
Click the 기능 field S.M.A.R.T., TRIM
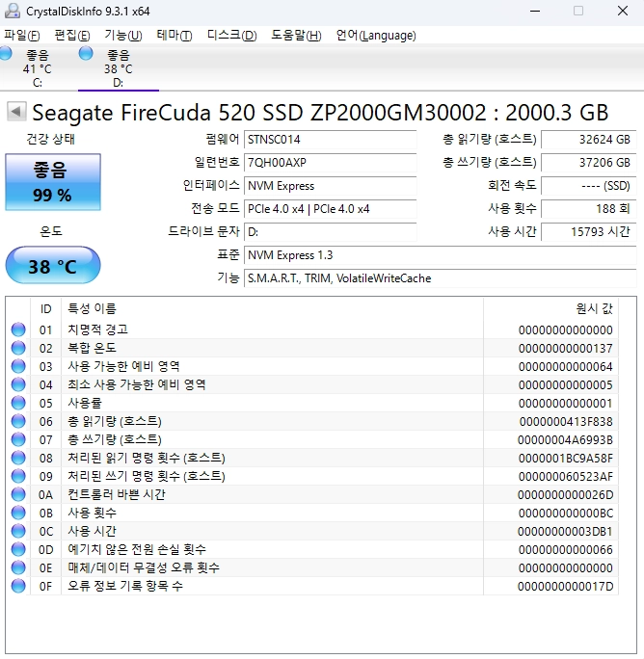(441, 278)
